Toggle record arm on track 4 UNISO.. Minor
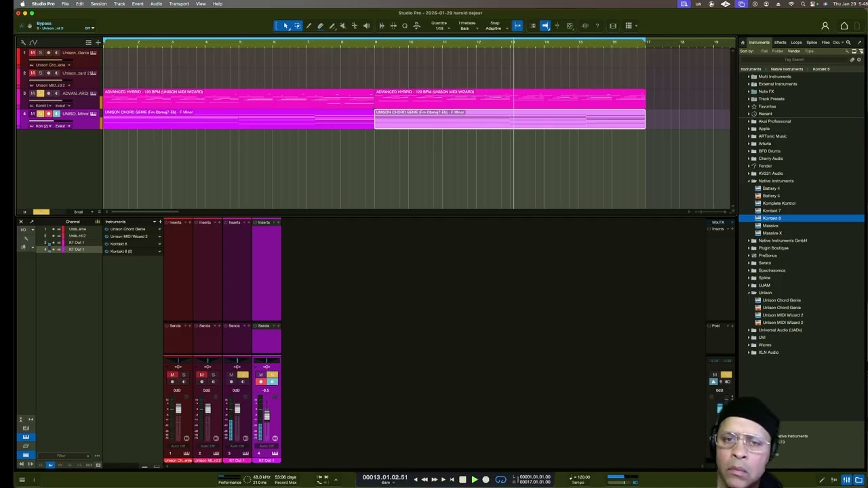 [x=48, y=114]
